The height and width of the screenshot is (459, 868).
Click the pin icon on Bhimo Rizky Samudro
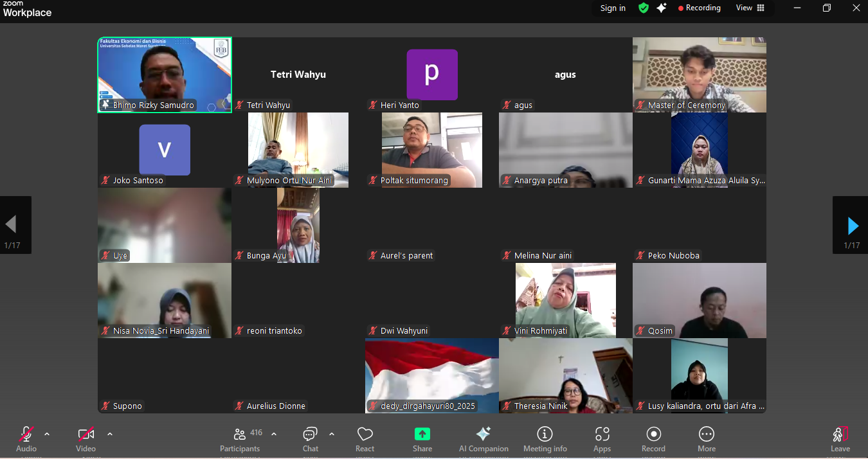point(105,105)
